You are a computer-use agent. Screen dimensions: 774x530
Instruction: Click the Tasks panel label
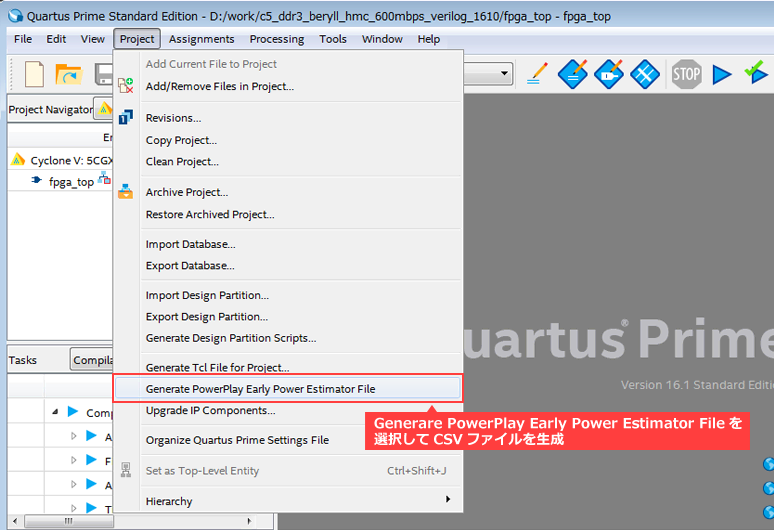click(x=23, y=360)
